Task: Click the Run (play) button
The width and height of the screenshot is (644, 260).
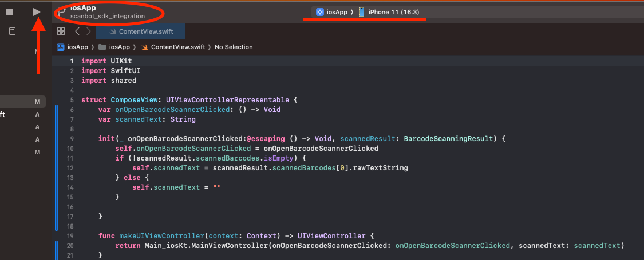Action: click(x=37, y=12)
